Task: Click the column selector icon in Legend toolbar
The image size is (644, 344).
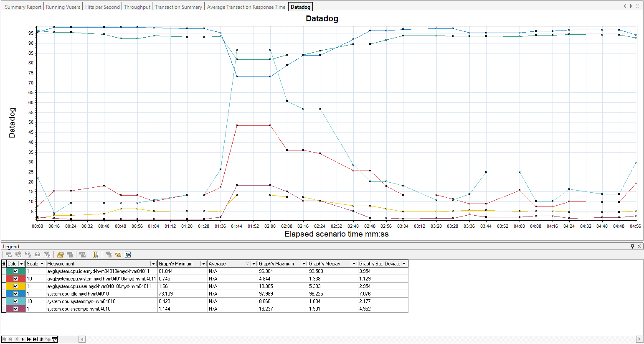Action: pos(96,255)
